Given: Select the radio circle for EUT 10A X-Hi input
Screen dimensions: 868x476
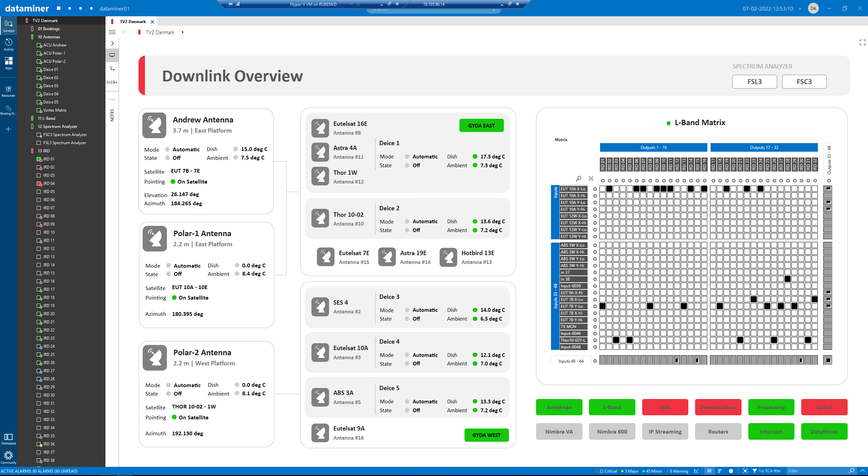Looking at the screenshot, I should (x=595, y=196).
